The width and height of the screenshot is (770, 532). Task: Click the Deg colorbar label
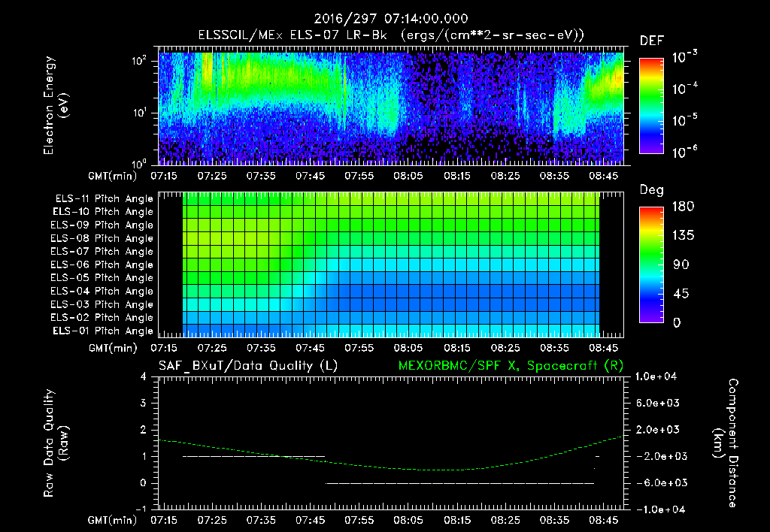coord(652,190)
